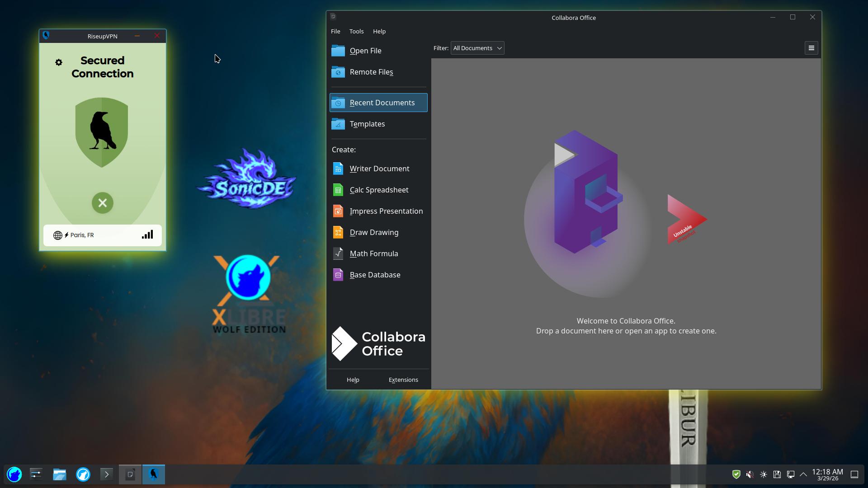
Task: Create a new Draw Drawing
Action: [373, 232]
